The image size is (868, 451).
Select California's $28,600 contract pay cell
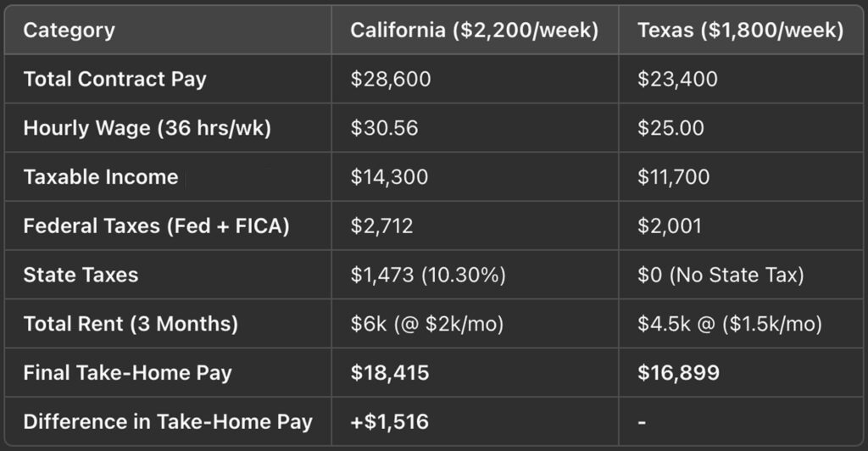click(x=391, y=80)
